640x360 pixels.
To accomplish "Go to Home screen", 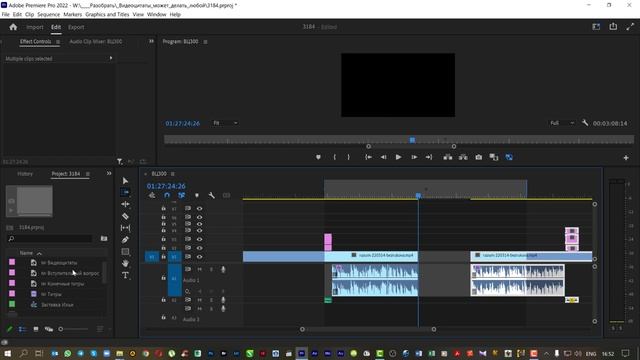I will [x=13, y=27].
